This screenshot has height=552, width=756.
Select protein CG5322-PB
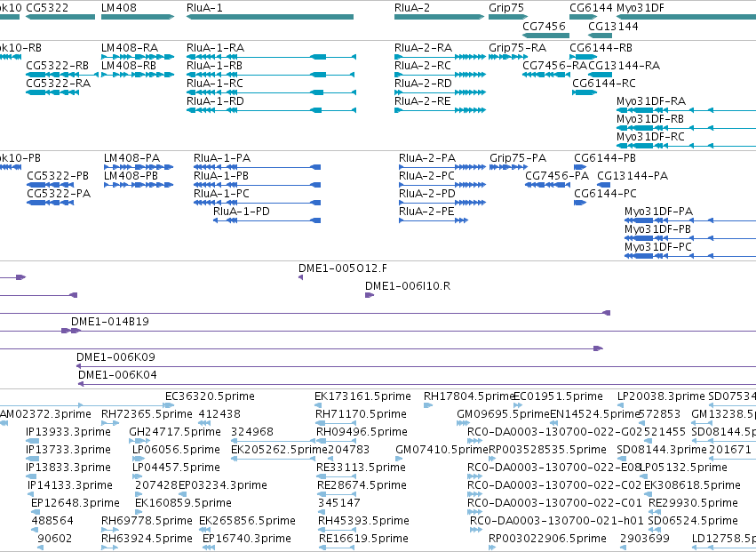50,185
